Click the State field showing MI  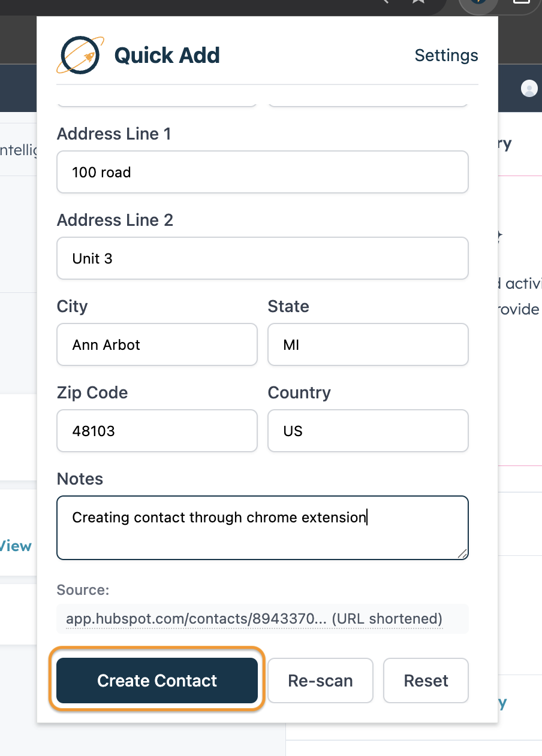click(x=368, y=345)
